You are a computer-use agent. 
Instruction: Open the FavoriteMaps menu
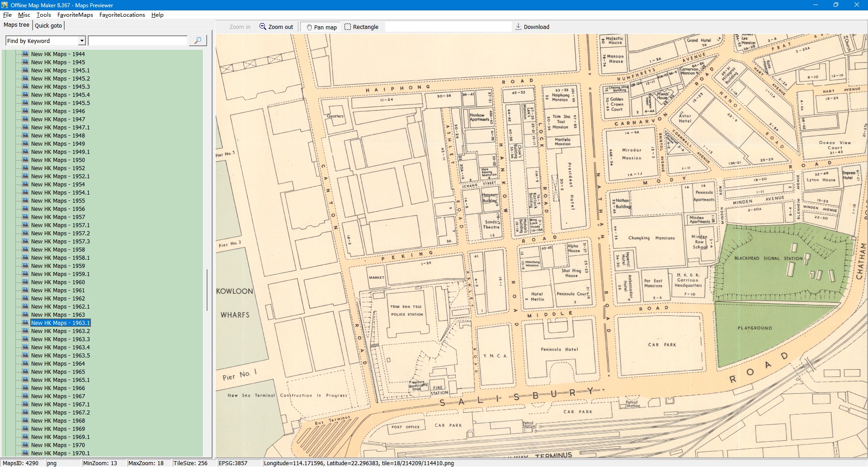tap(75, 15)
